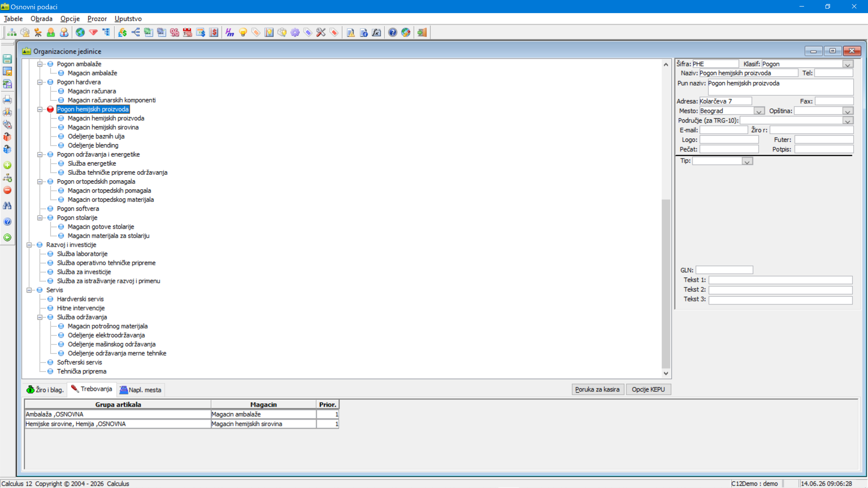Click the blue help question-mark toolbar icon

393,32
